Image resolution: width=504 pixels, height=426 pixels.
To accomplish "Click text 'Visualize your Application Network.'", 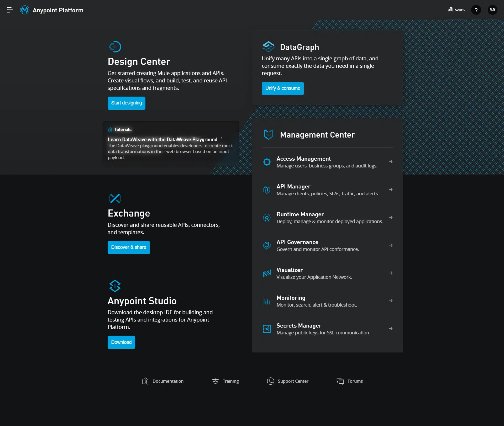I will coord(314,277).
